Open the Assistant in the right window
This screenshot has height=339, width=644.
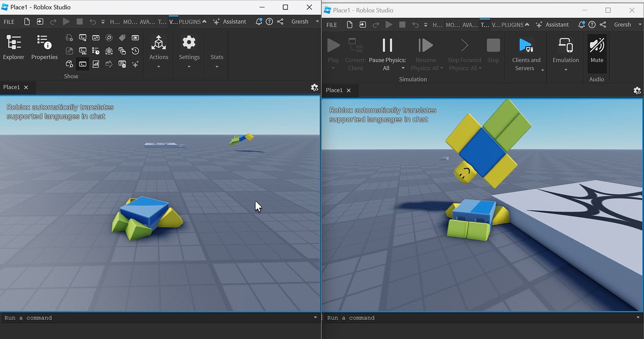coord(553,24)
